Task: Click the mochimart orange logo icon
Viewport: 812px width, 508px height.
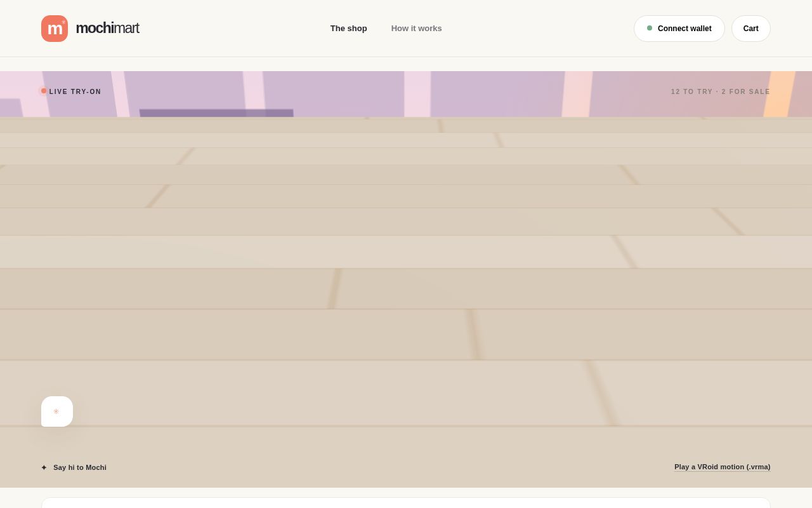Action: tap(55, 29)
